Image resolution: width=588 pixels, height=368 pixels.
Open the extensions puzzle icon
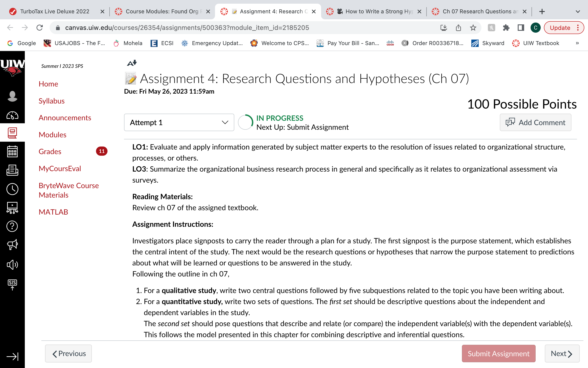coord(506,28)
